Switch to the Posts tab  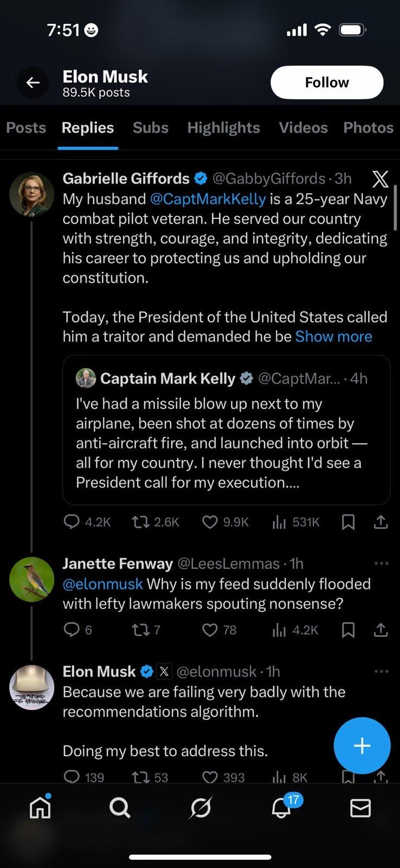26,127
